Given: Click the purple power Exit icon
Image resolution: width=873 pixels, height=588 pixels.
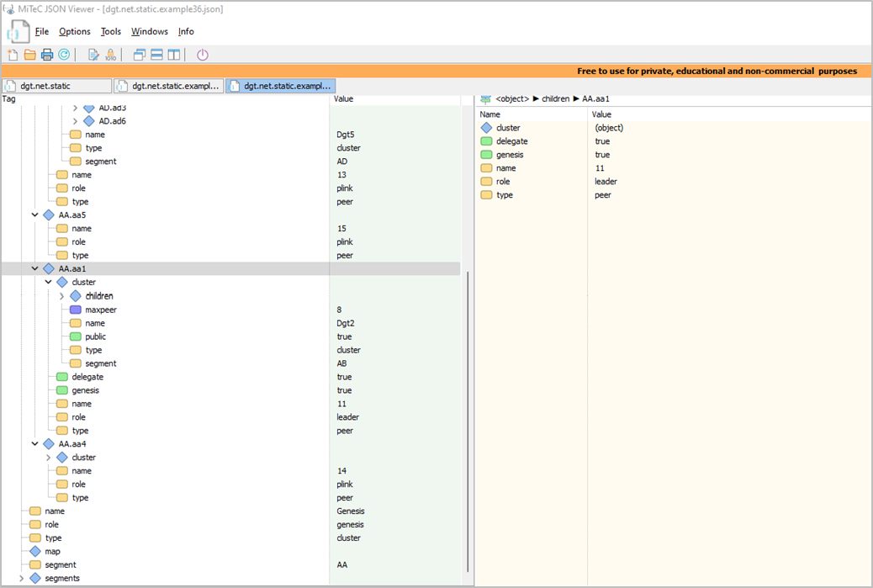Looking at the screenshot, I should pyautogui.click(x=203, y=55).
